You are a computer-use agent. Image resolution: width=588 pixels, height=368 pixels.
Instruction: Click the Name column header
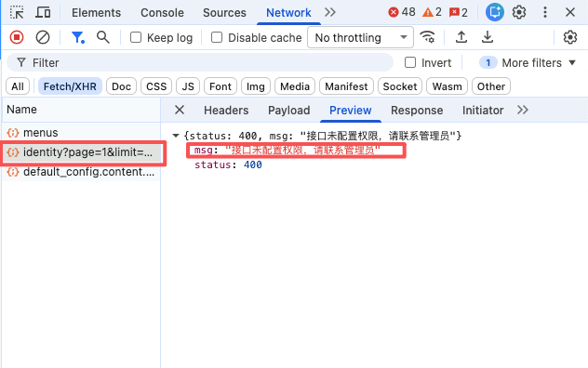pos(81,110)
